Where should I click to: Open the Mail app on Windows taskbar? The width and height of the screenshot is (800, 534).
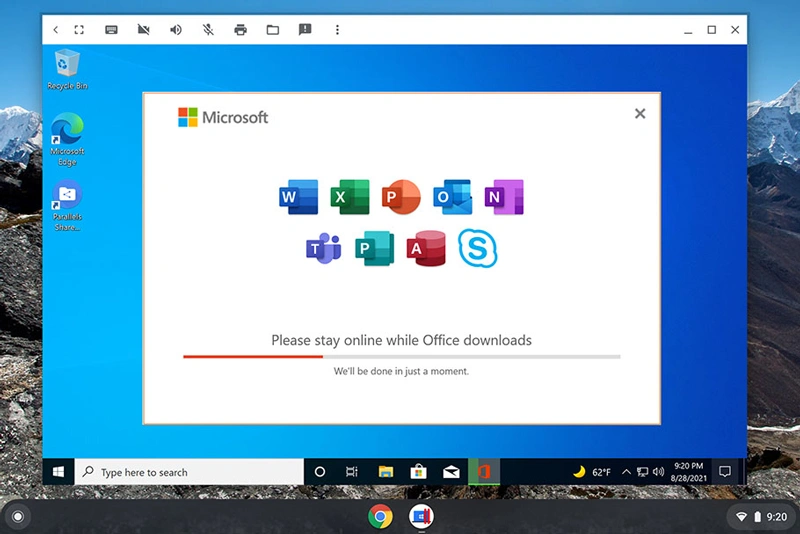451,472
